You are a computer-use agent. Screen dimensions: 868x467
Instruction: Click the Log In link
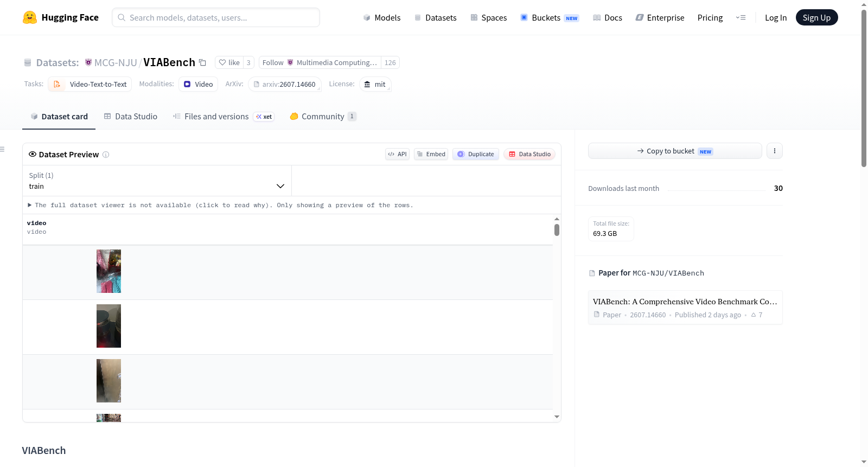tap(776, 17)
